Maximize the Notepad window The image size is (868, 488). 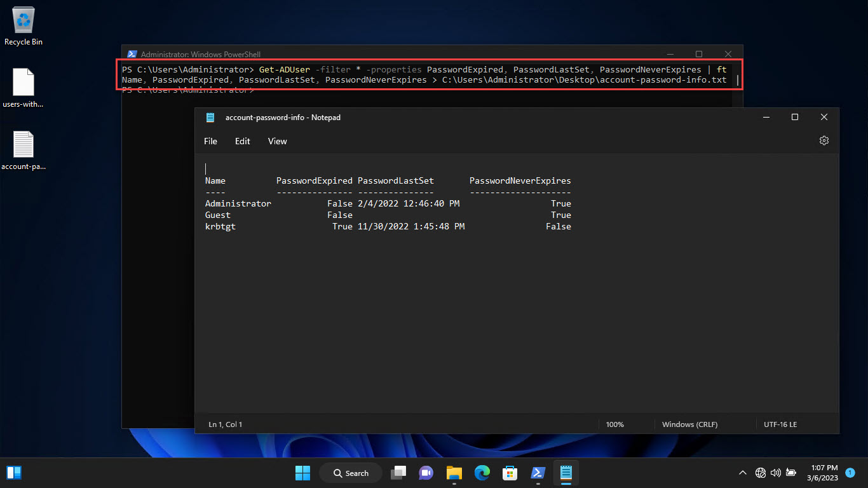[795, 118]
